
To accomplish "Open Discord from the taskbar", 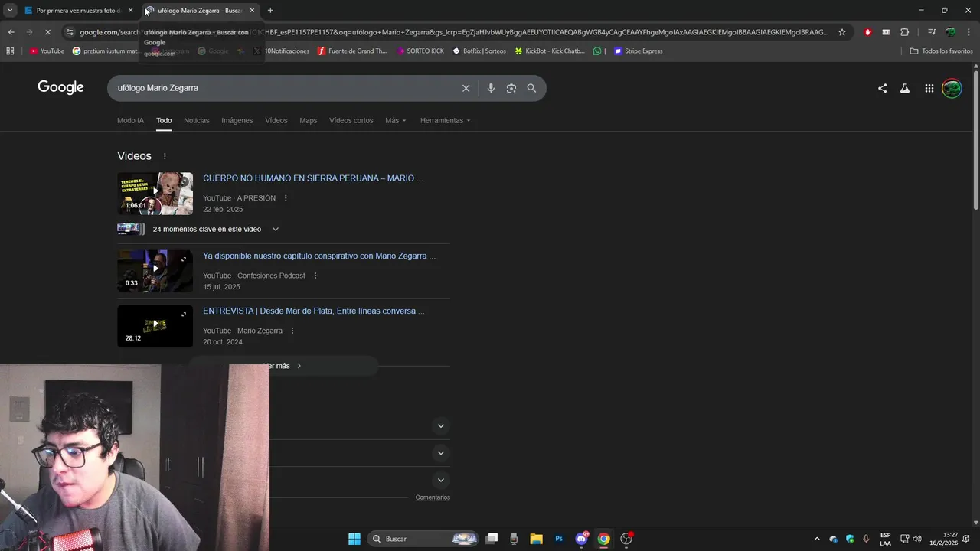I will 581,539.
